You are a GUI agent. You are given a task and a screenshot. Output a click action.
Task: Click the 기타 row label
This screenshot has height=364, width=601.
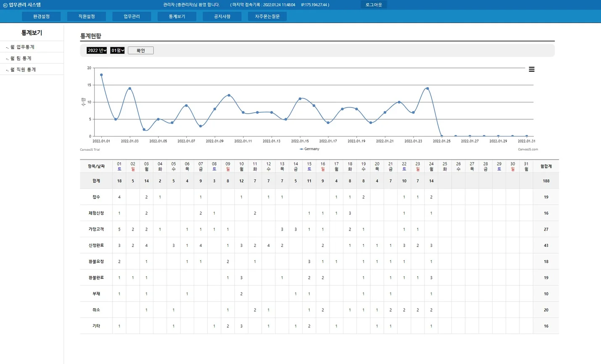tap(96, 326)
